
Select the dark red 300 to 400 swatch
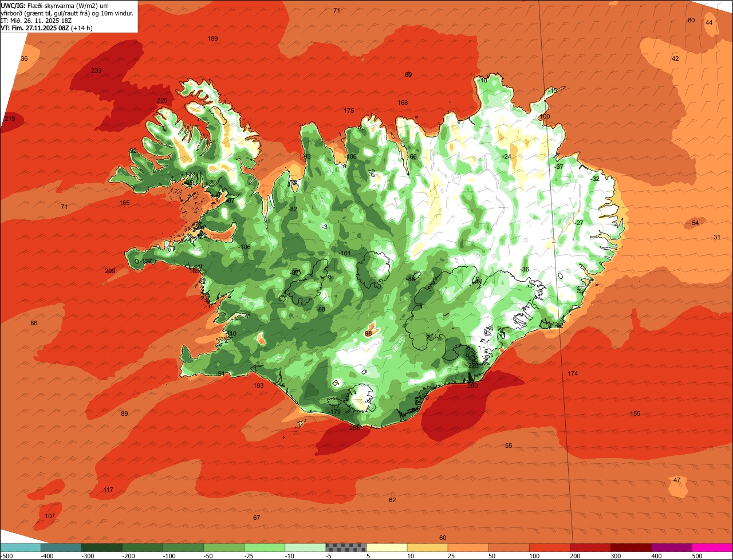pos(630,547)
